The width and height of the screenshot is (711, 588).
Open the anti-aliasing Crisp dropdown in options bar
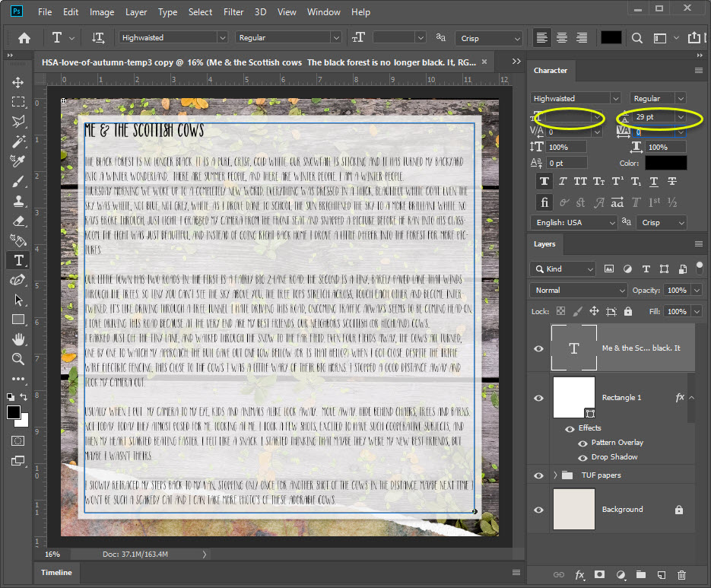tap(517, 39)
